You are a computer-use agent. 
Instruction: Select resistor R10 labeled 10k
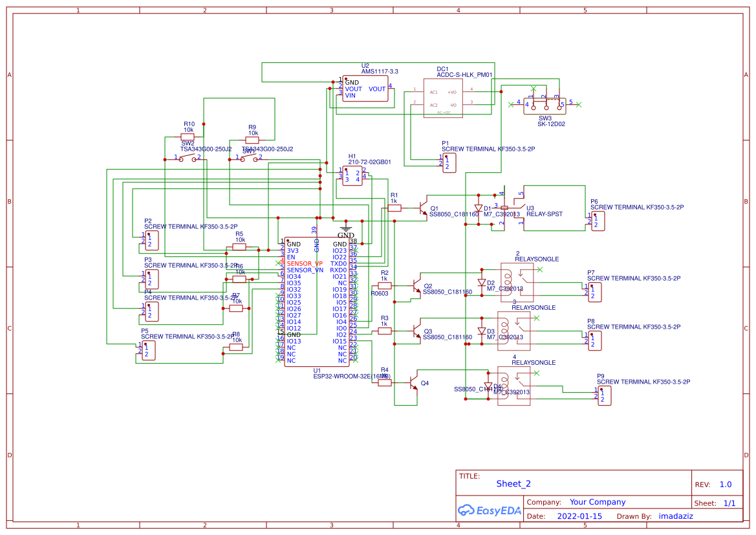(x=188, y=136)
